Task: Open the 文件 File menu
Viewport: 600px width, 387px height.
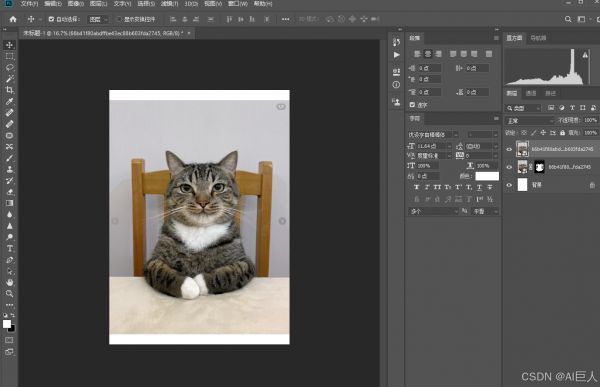Action: [29, 4]
